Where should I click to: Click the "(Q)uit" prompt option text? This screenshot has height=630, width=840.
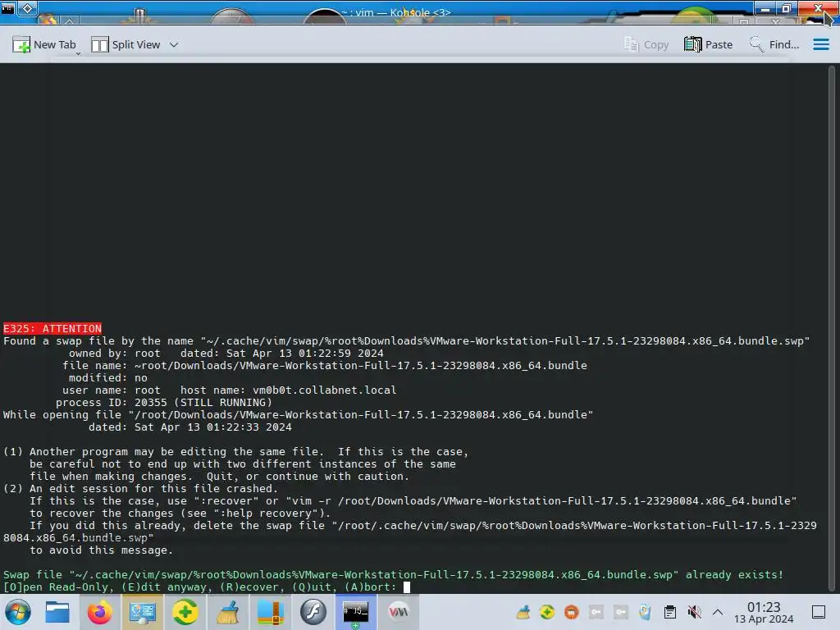tap(312, 587)
